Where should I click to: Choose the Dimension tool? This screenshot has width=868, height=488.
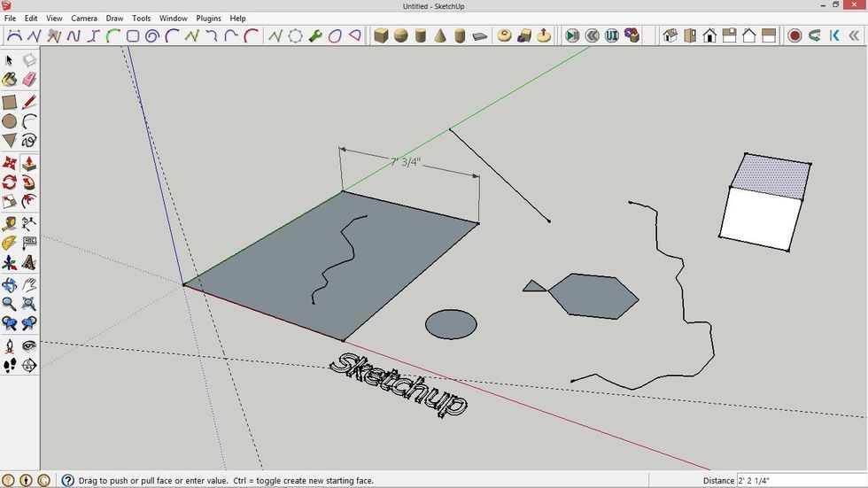click(x=28, y=223)
